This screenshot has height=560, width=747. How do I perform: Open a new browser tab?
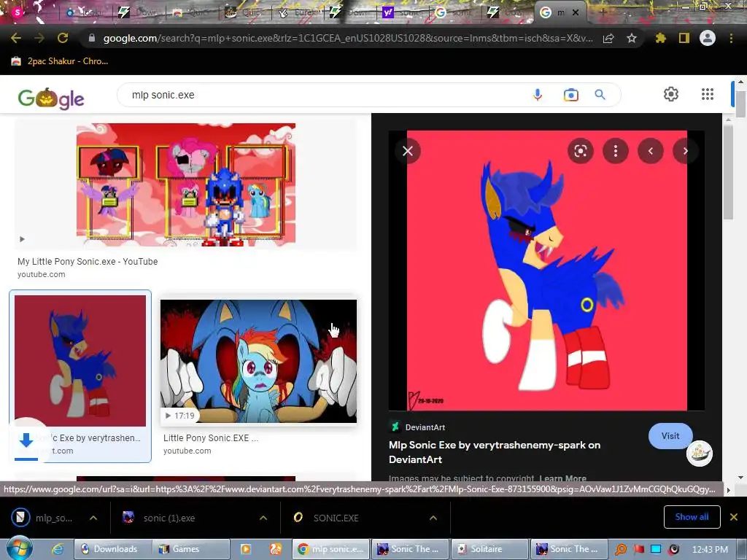click(603, 13)
